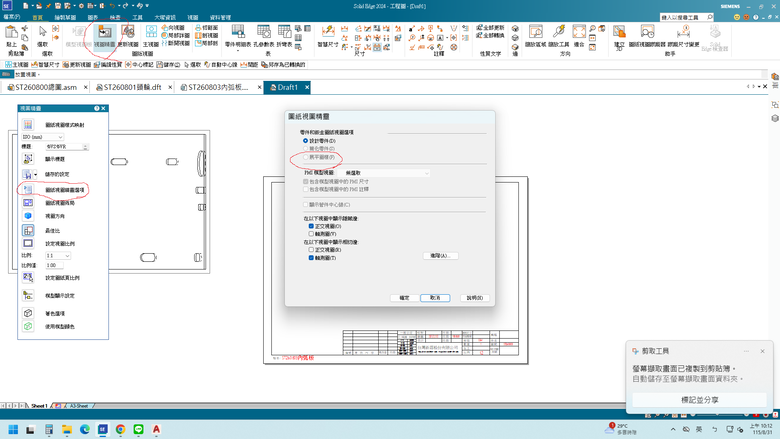Open the Bend Table (折彎表) tool
780x439 pixels.
[284, 36]
